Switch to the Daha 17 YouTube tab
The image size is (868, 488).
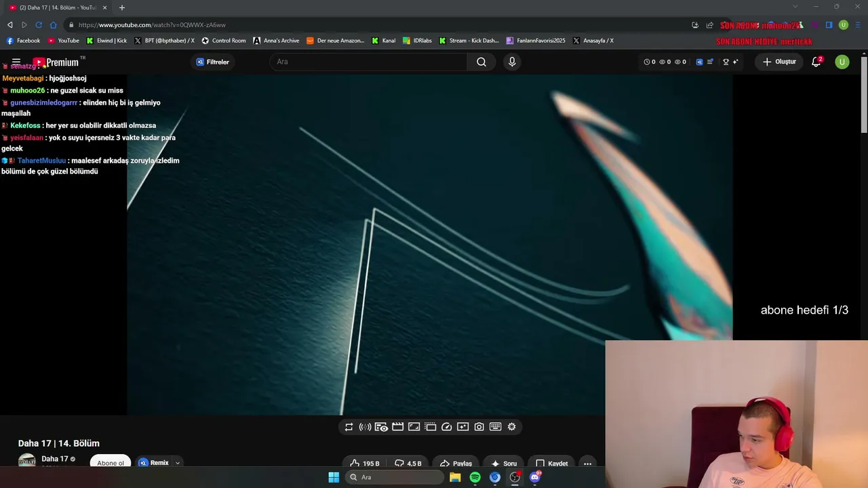pos(58,7)
